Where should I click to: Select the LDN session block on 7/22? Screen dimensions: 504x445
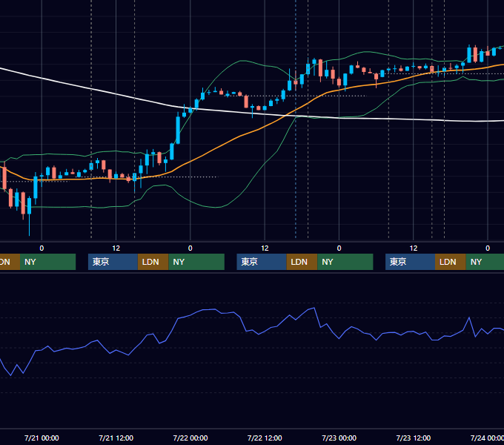302,262
